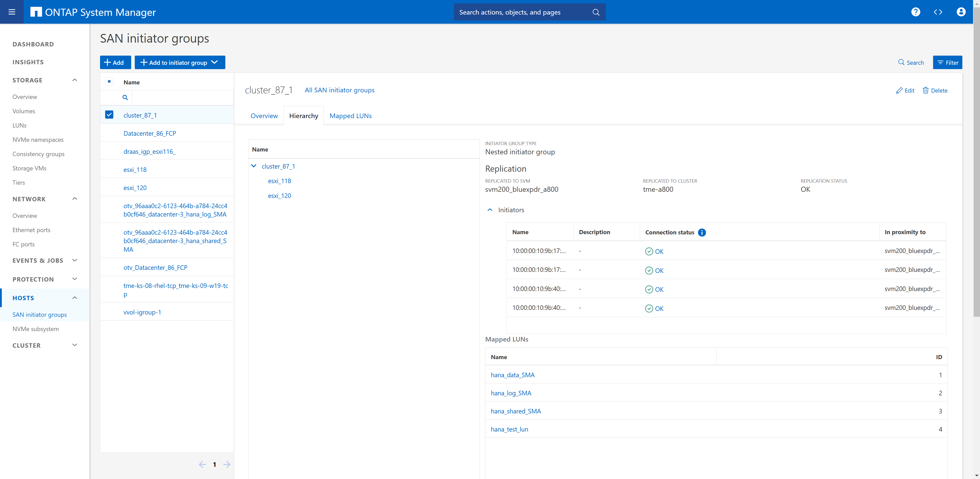The width and height of the screenshot is (980, 479).
Task: Switch to the Overview tab
Action: click(x=264, y=116)
